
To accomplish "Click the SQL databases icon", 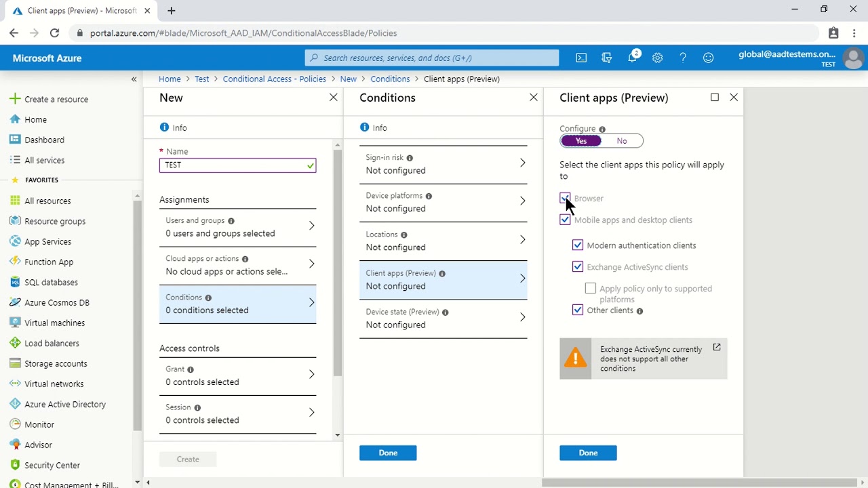I will (15, 282).
